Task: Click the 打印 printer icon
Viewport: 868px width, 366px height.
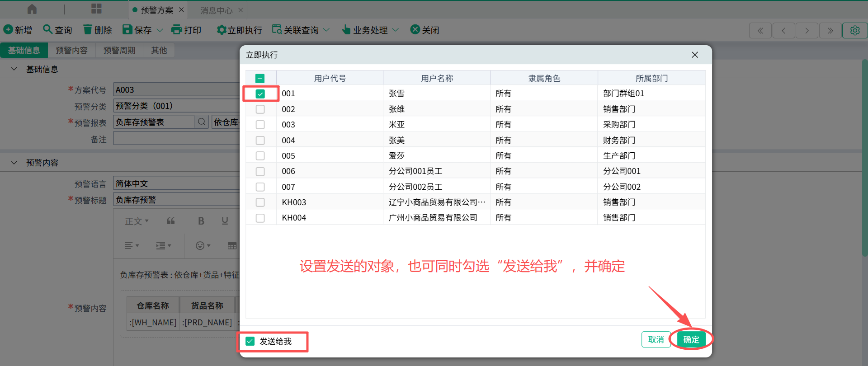Action: [x=176, y=30]
